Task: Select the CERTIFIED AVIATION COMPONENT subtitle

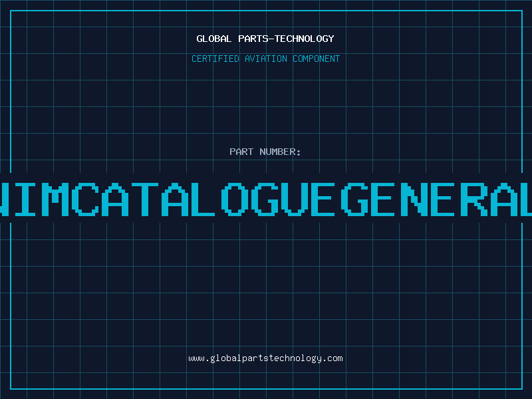Action: coord(265,59)
